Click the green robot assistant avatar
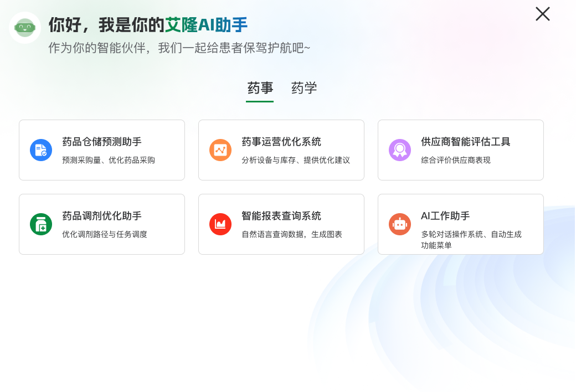Viewport: 576px width, 392px height. coord(25,27)
